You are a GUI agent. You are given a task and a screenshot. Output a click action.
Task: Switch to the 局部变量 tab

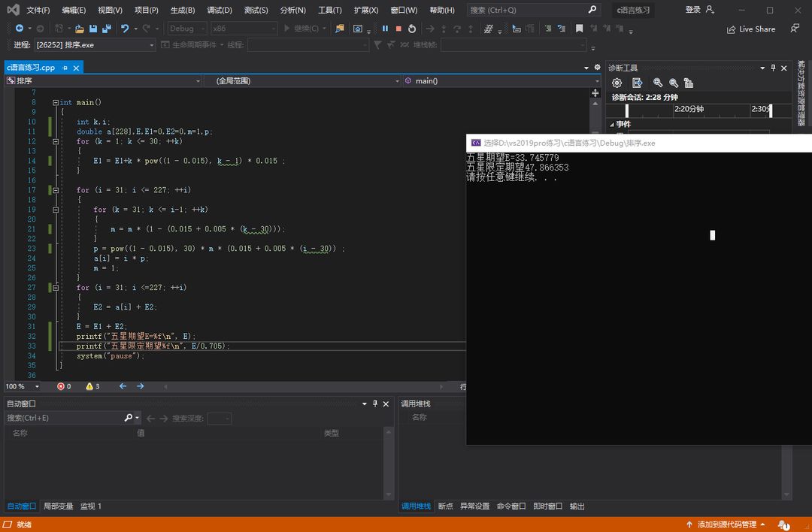coord(58,506)
